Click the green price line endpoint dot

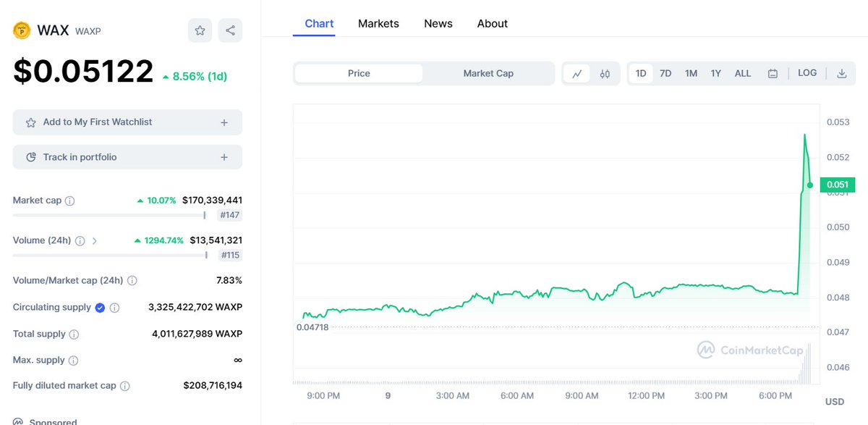click(x=810, y=185)
